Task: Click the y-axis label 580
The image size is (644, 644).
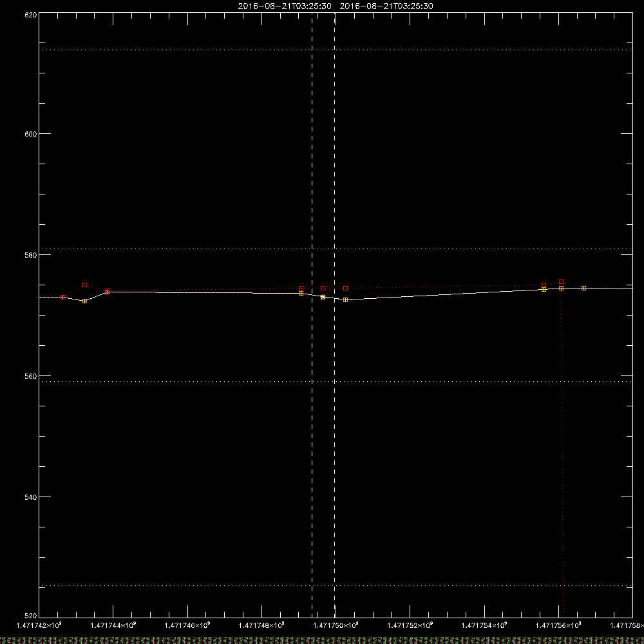Action: [x=31, y=255]
